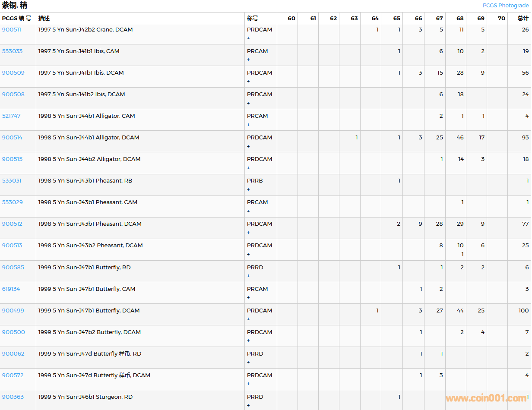Click PCGS number 533033 for Ibis CAM

coord(13,51)
